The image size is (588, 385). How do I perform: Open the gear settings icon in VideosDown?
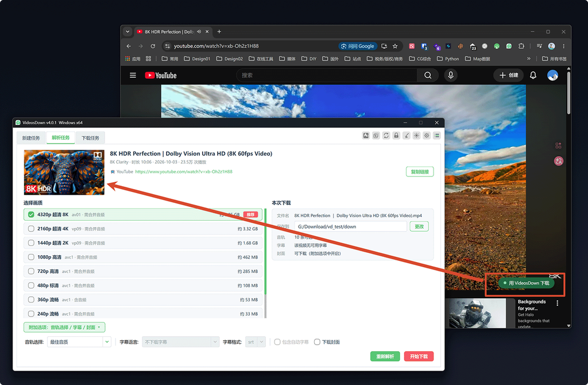coord(427,136)
